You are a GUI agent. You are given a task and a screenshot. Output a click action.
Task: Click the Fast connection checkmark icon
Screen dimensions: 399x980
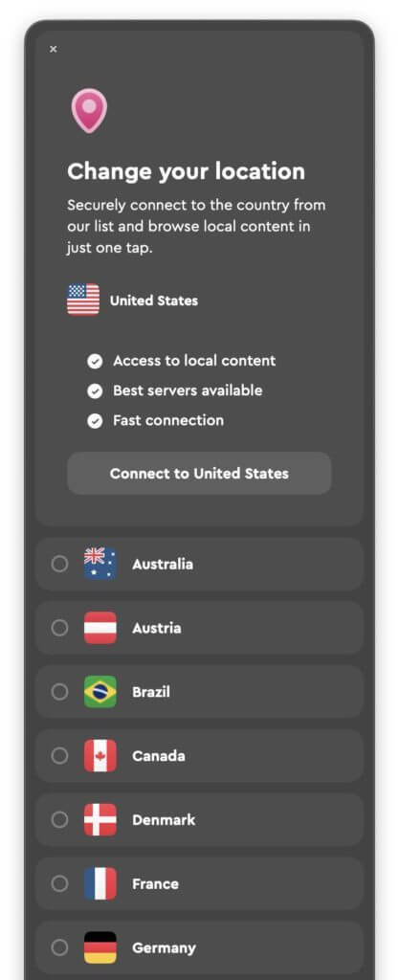(x=95, y=421)
